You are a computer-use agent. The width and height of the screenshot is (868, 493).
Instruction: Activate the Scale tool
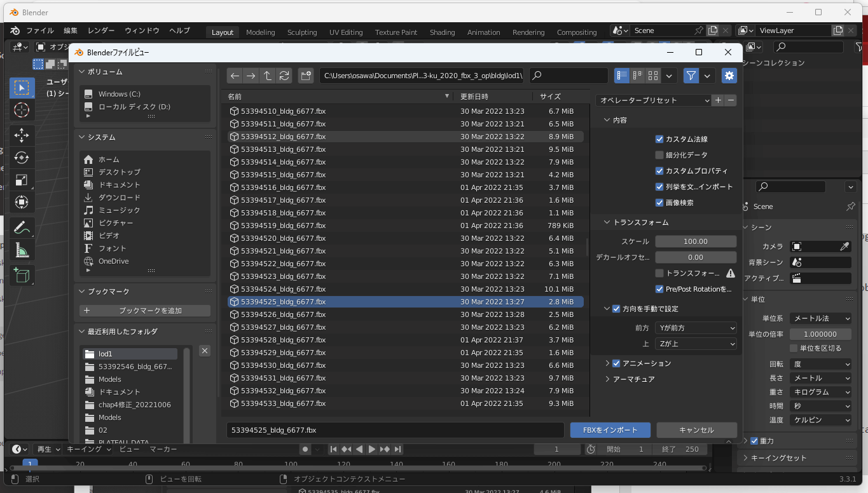click(22, 180)
